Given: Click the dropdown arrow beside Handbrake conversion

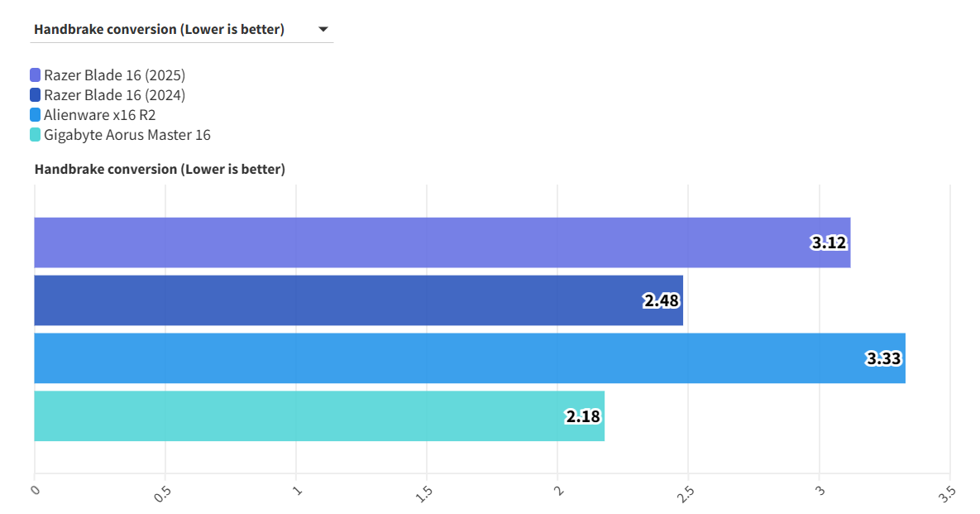Looking at the screenshot, I should coord(323,30).
